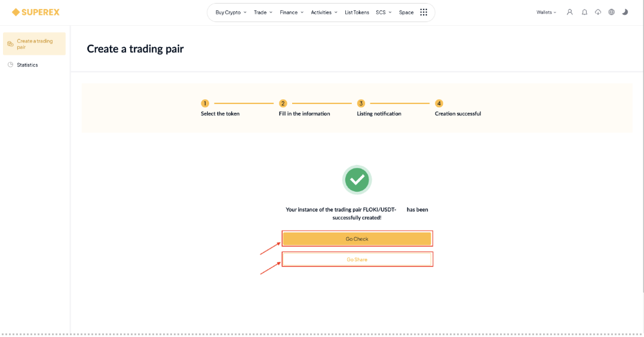Click the Statistics pie chart icon
The height and width of the screenshot is (337, 644).
click(11, 65)
